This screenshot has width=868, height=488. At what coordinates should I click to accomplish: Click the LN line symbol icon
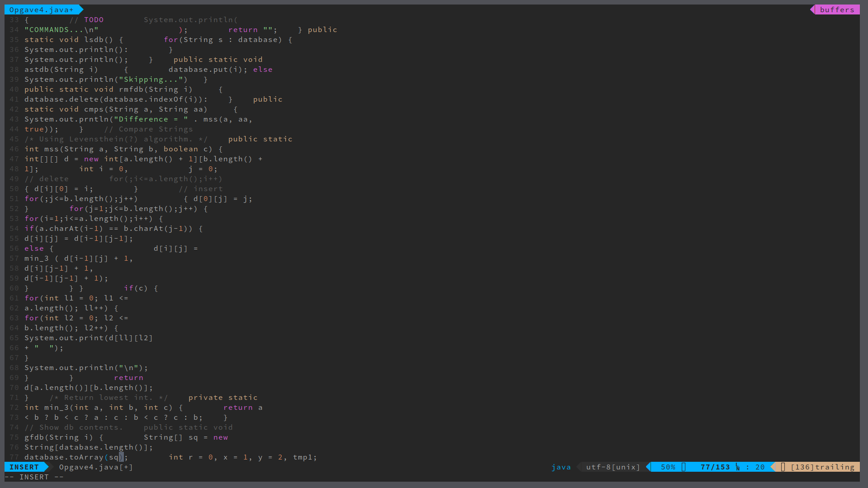coord(738,467)
